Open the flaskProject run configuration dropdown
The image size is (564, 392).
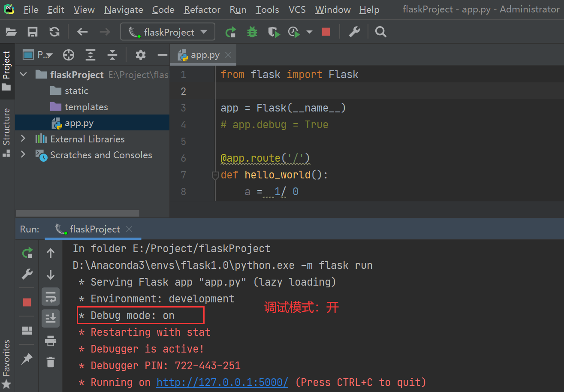[x=168, y=32]
